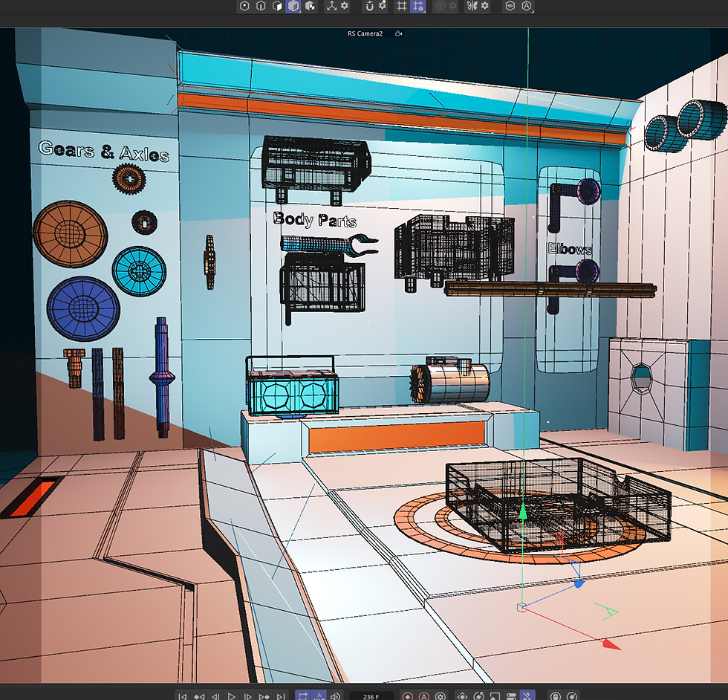This screenshot has height=700, width=728.
Task: Click the green Y-axis gizmo arrow
Action: pos(523,511)
